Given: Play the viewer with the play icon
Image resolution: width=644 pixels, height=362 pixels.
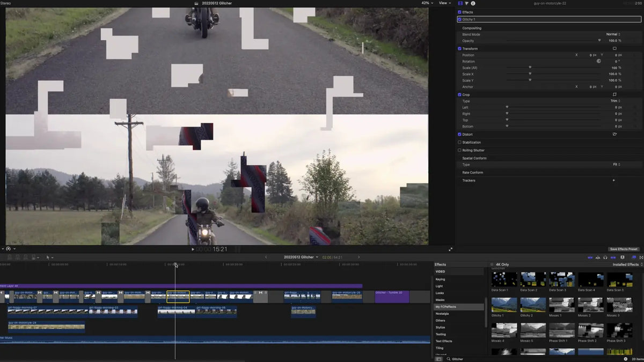Looking at the screenshot, I should [193, 249].
